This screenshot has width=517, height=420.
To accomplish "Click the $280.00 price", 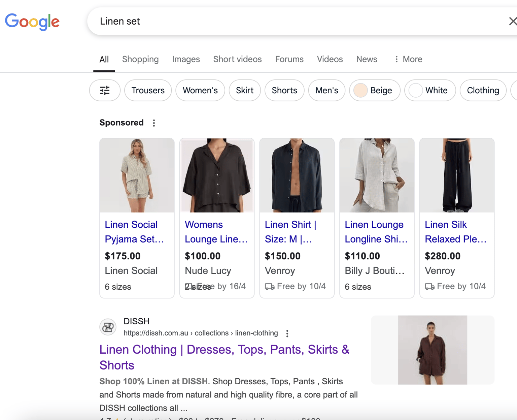I will click(443, 256).
